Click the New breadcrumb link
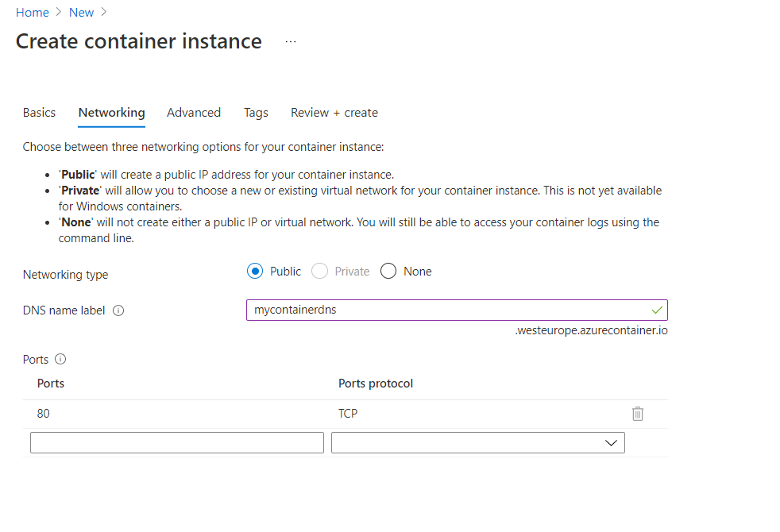 click(81, 13)
